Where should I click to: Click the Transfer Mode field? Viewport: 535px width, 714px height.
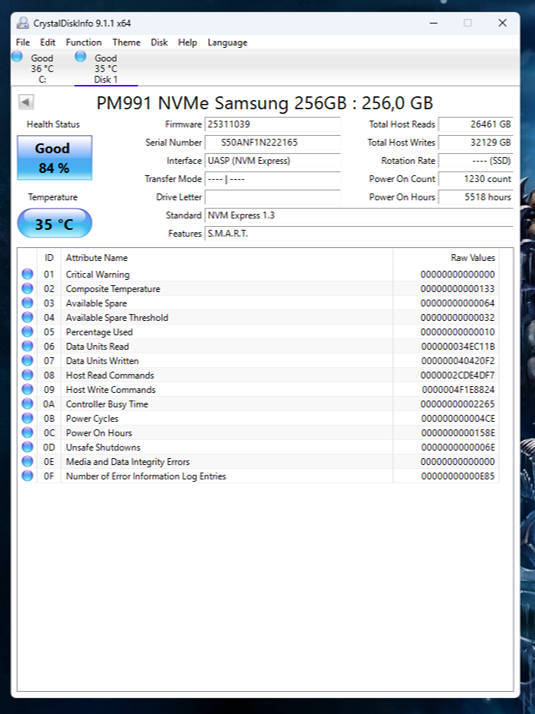(x=272, y=179)
